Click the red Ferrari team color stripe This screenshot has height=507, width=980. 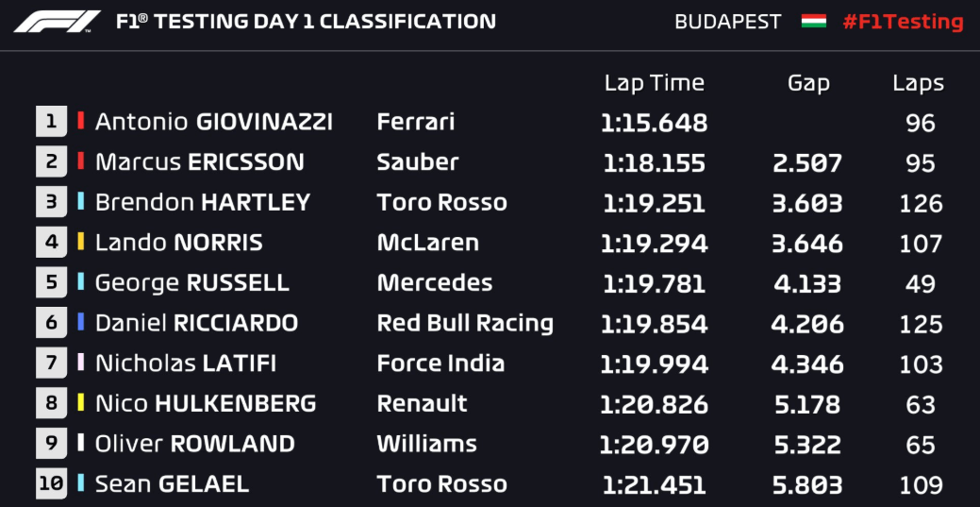(80, 120)
